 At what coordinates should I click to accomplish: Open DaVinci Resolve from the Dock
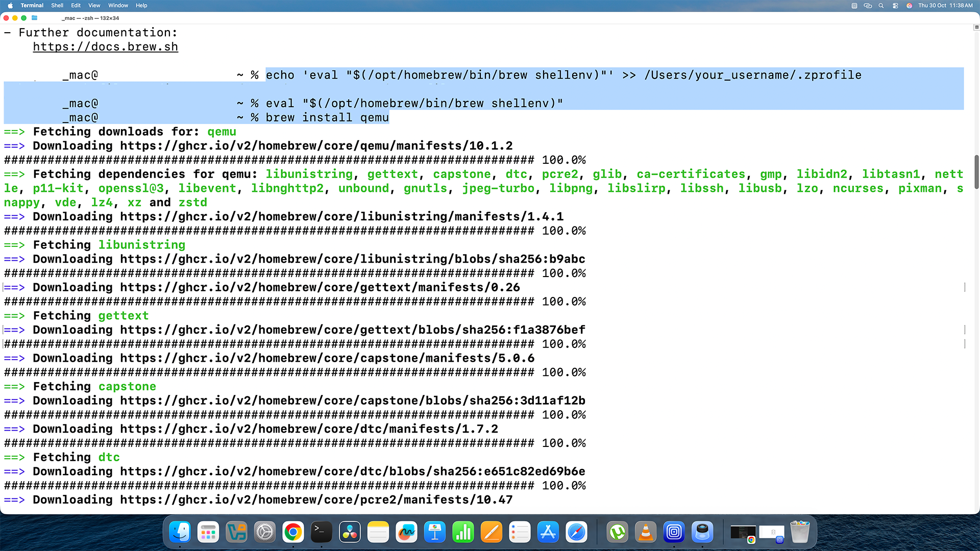[x=350, y=532]
